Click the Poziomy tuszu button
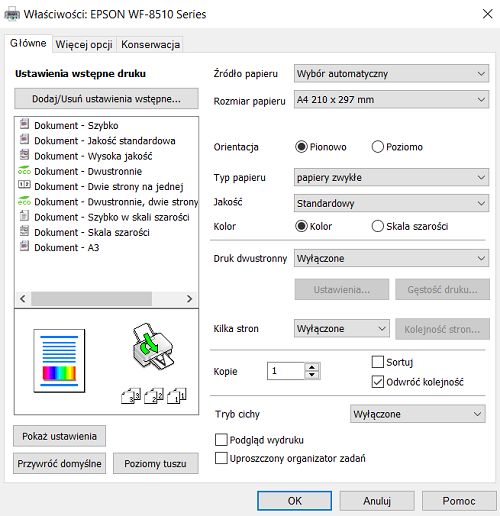500x516 pixels. pyautogui.click(x=156, y=463)
